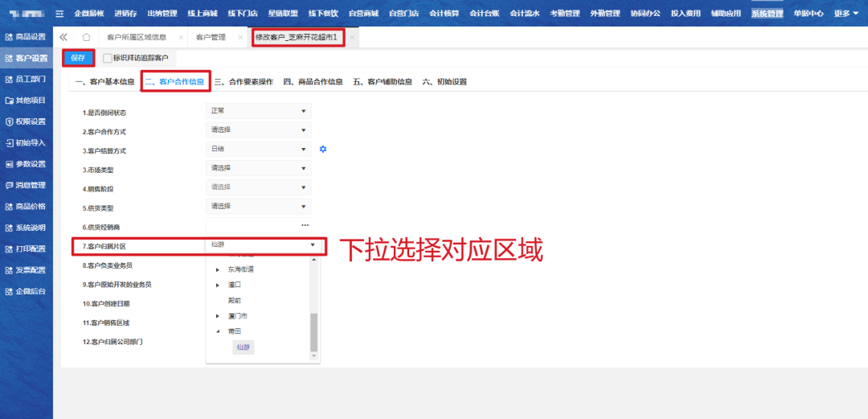Image resolution: width=868 pixels, height=419 pixels.
Task: Click the home icon in tab bar
Action: 86,38
